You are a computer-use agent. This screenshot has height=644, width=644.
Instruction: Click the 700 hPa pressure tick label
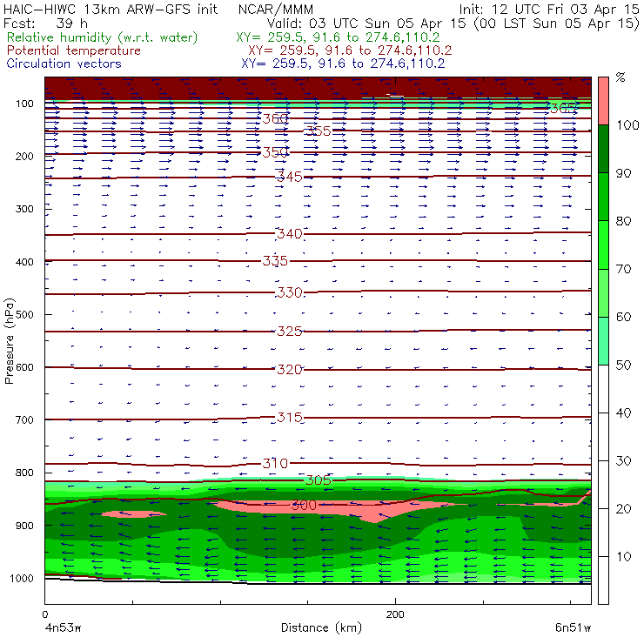(24, 420)
